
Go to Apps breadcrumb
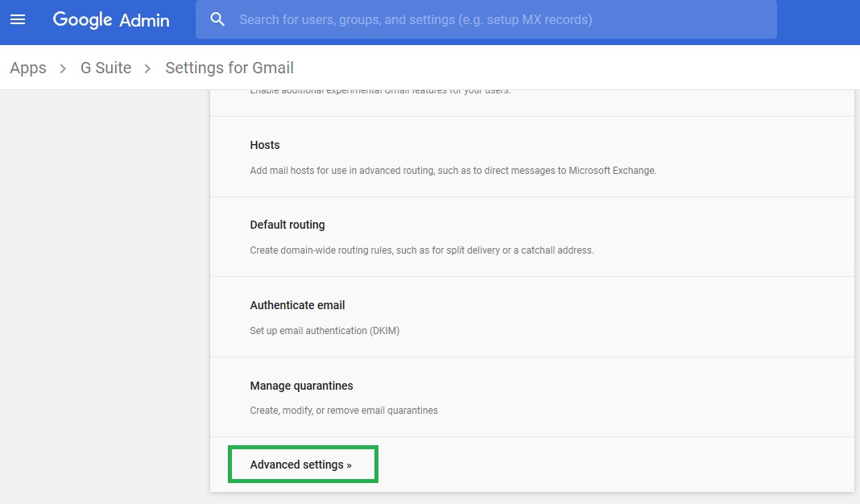28,68
